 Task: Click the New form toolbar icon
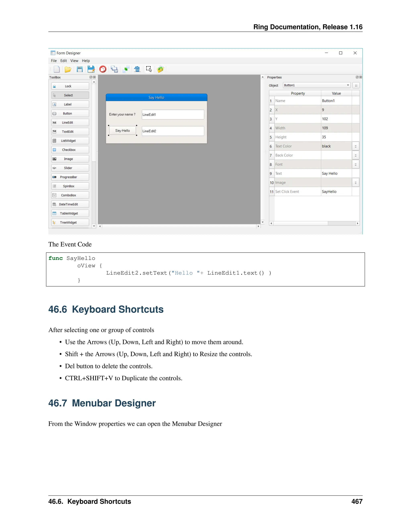(56, 69)
